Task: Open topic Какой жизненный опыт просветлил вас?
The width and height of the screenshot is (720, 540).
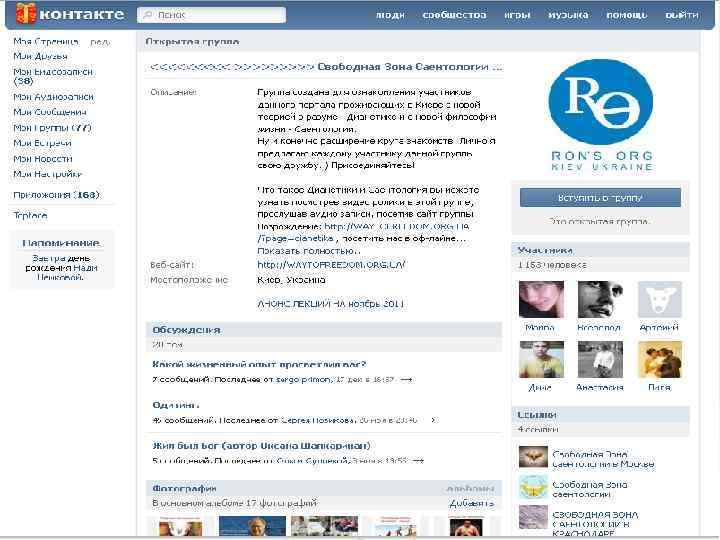Action: point(259,365)
